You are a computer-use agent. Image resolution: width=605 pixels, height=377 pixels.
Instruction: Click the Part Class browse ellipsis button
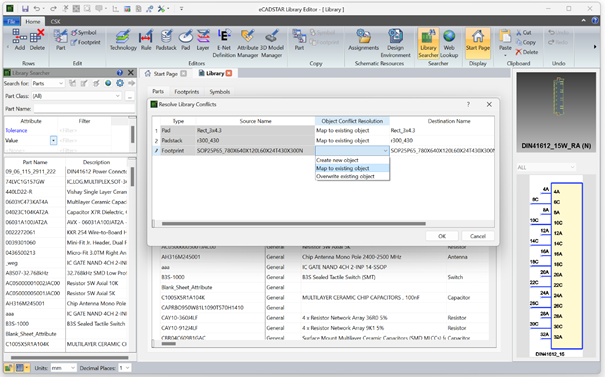pyautogui.click(x=130, y=96)
